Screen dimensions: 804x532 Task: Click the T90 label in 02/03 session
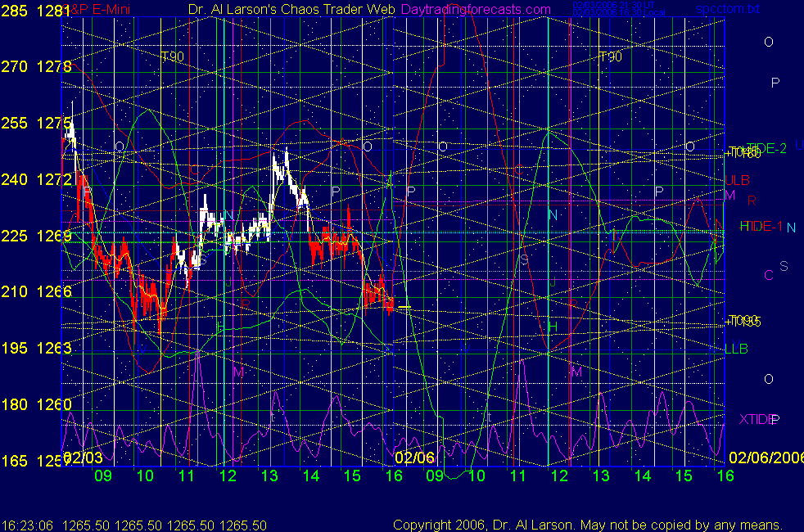tap(172, 56)
